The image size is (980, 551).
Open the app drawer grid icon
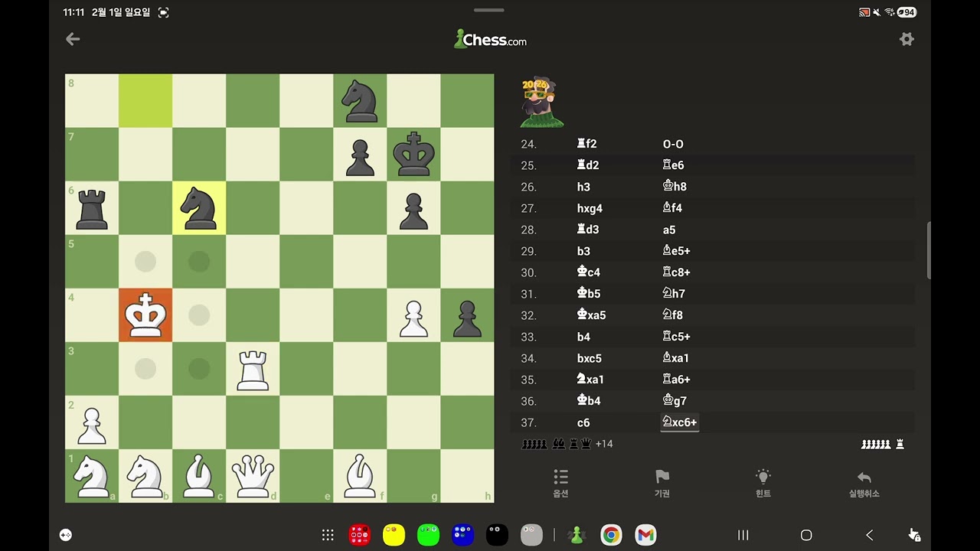pyautogui.click(x=328, y=535)
